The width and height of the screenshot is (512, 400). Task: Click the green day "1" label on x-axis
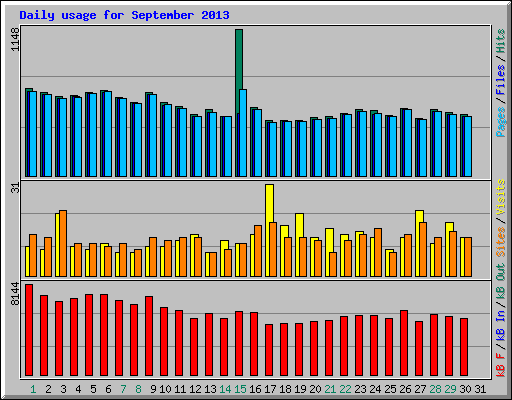[33, 389]
